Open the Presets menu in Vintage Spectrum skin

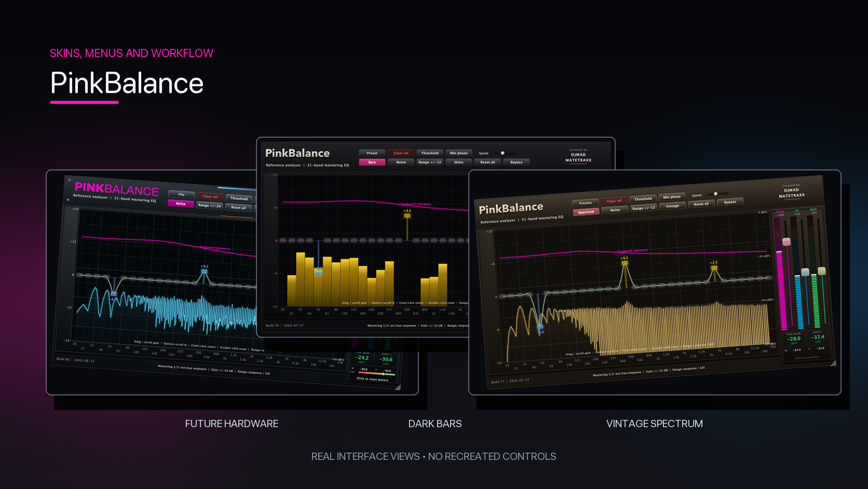pyautogui.click(x=586, y=203)
